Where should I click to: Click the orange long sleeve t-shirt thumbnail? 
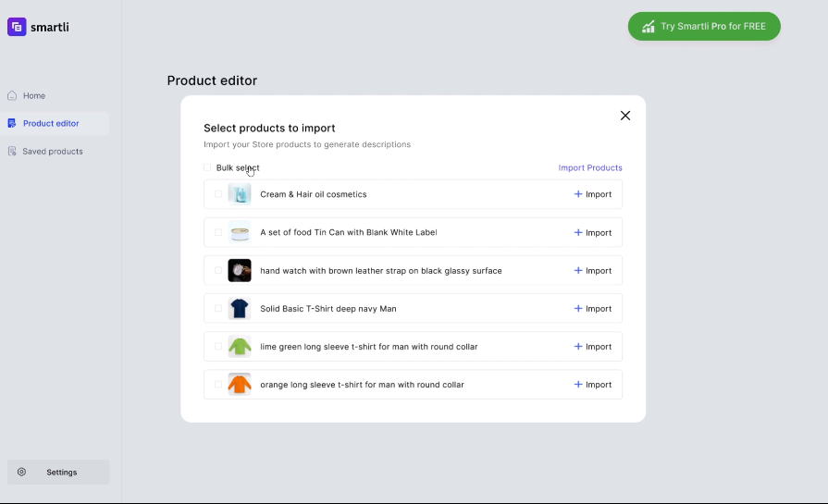(240, 385)
